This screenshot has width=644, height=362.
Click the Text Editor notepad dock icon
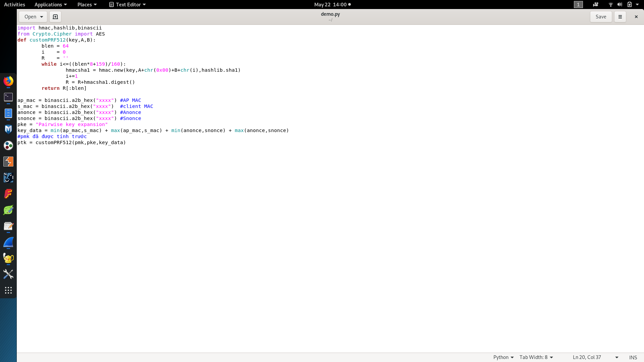[x=8, y=226]
